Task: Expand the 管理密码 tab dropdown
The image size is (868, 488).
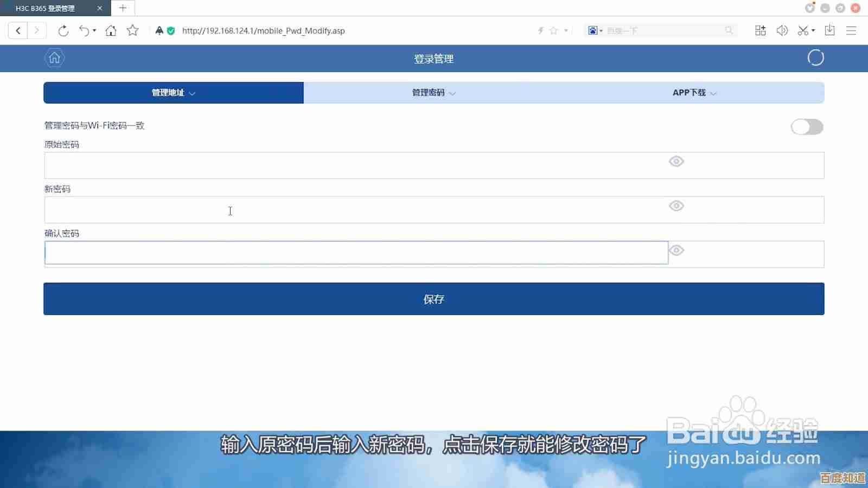Action: click(433, 93)
